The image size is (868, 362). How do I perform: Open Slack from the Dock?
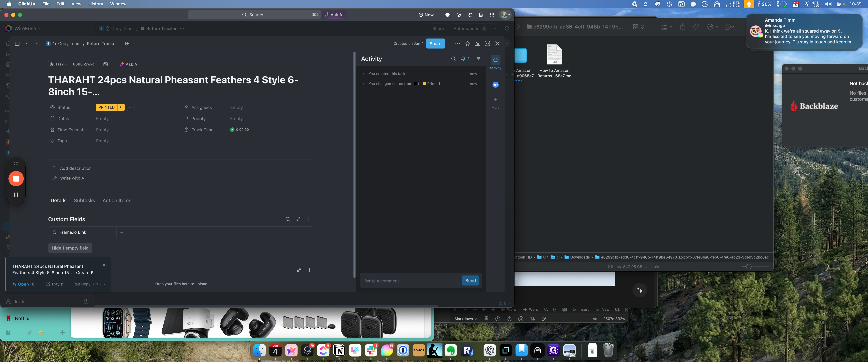click(x=371, y=350)
